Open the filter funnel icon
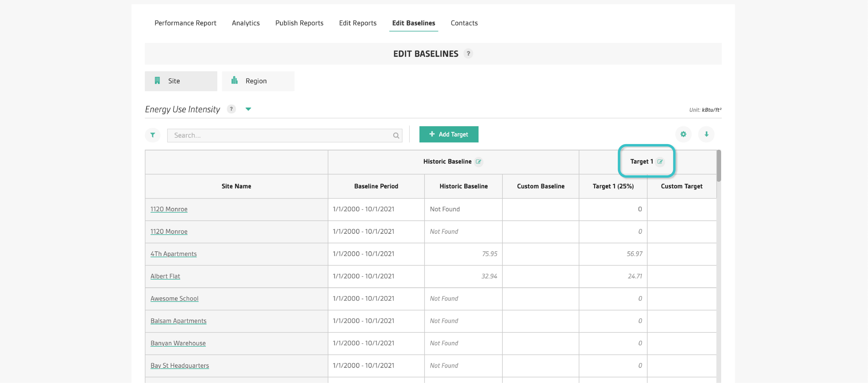The image size is (868, 383). tap(153, 135)
